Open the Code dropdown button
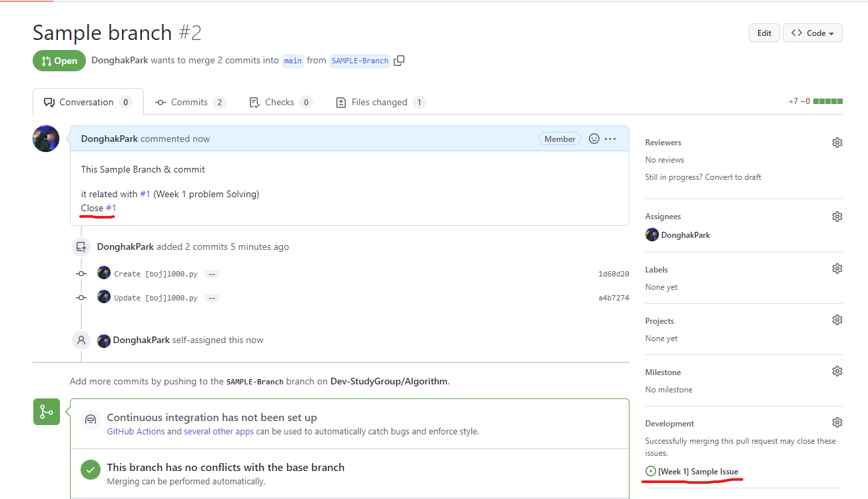Screen dimensions: 868x499 tap(813, 33)
